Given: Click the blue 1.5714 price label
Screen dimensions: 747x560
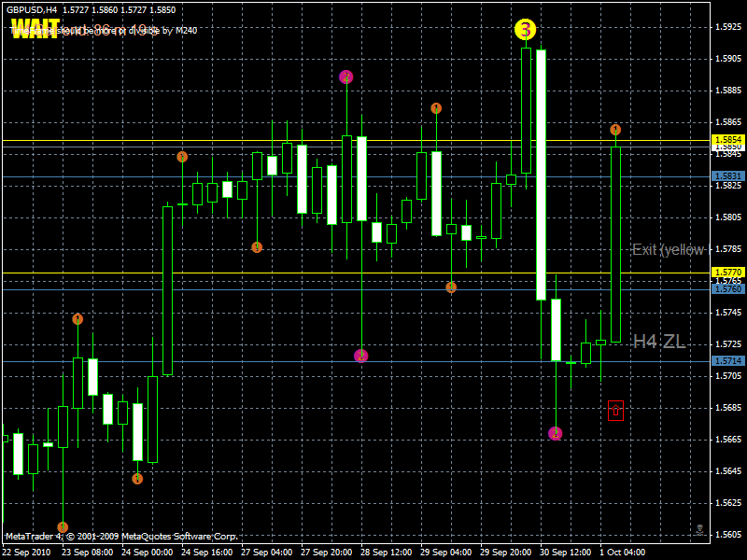Looking at the screenshot, I should point(728,361).
